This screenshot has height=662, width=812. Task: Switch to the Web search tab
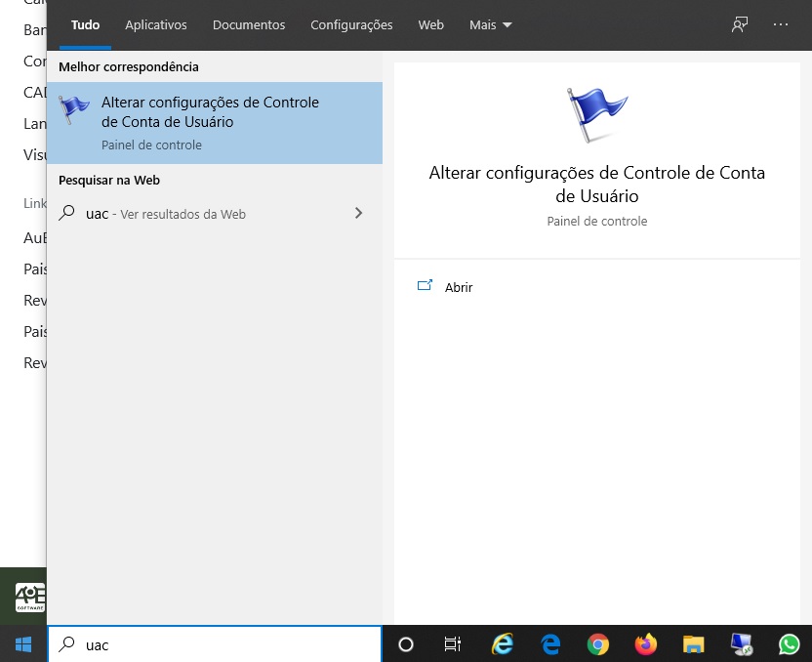click(x=430, y=24)
